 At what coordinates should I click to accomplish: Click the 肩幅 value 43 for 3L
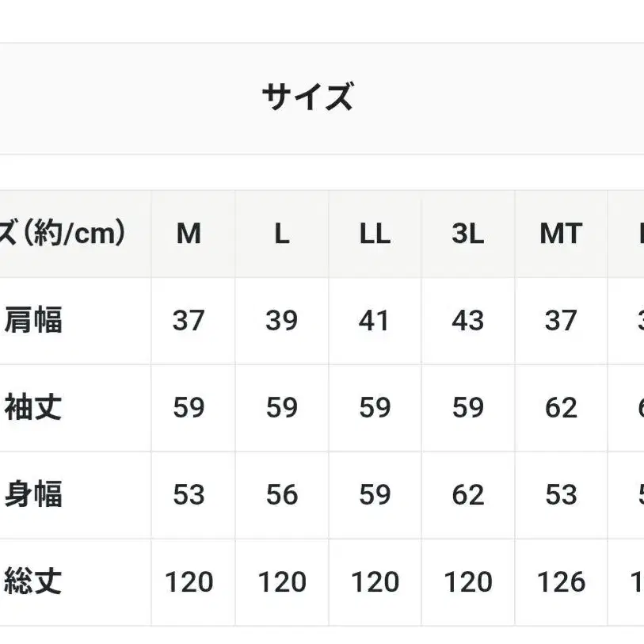pyautogui.click(x=467, y=321)
